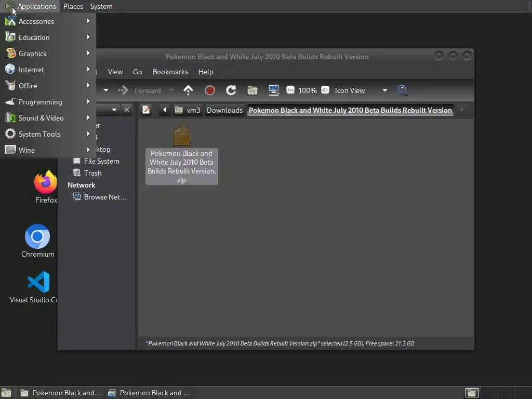Click the Internet globe icon
This screenshot has height=399, width=532.
pos(10,69)
